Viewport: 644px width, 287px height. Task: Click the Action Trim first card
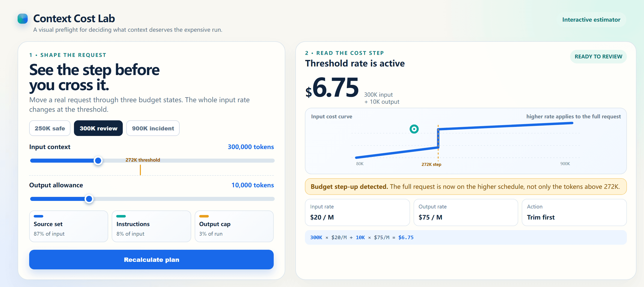[574, 212]
